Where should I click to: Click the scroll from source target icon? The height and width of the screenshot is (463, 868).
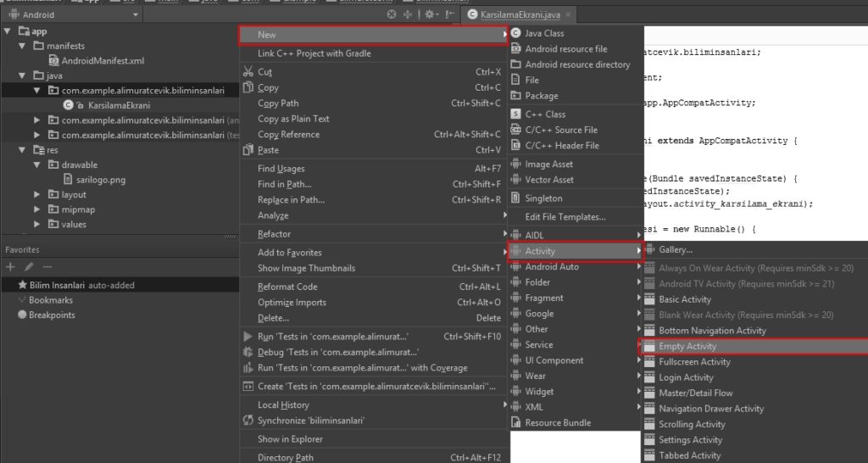[x=392, y=14]
